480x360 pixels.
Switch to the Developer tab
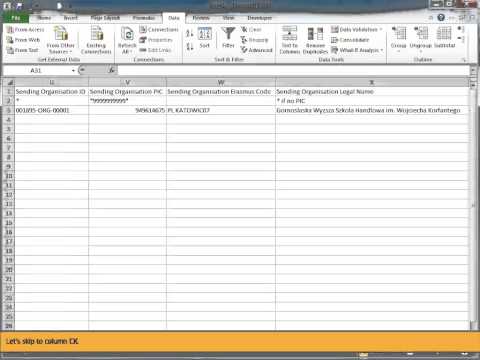[260, 18]
